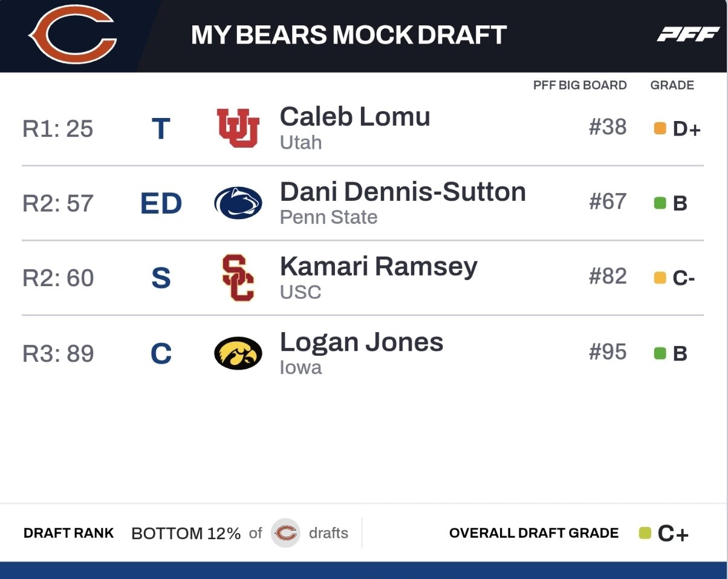This screenshot has height=579, width=728.
Task: Open Logan Jones player entry
Action: [362, 342]
